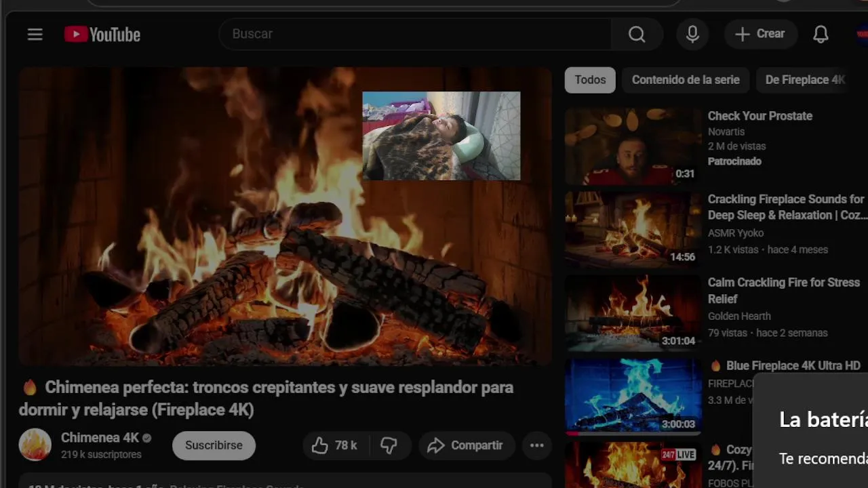The height and width of the screenshot is (488, 868).
Task: Open the notifications bell
Action: [x=821, y=34]
